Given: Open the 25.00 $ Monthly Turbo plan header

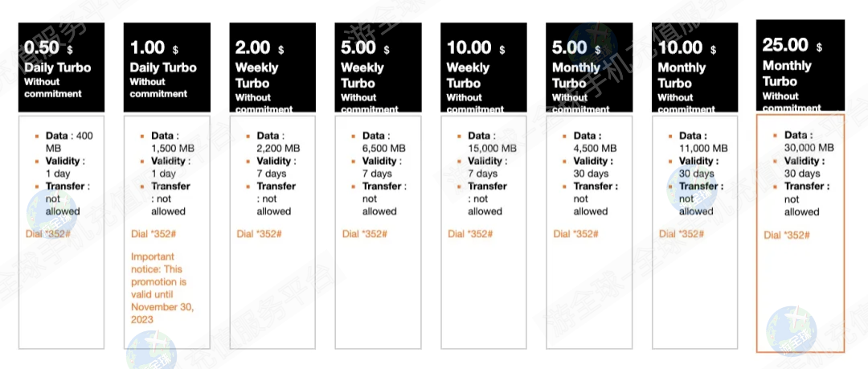Looking at the screenshot, I should [x=800, y=66].
